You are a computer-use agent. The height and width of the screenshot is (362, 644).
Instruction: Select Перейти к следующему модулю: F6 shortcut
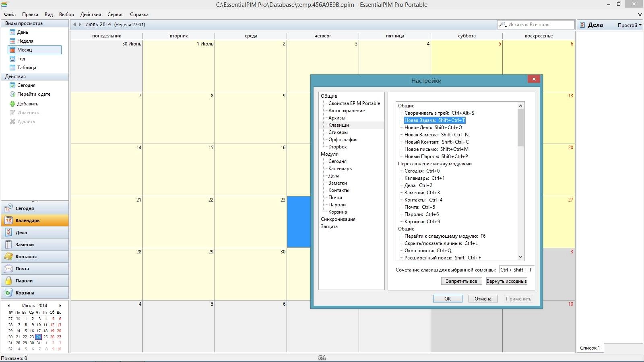tap(445, 236)
